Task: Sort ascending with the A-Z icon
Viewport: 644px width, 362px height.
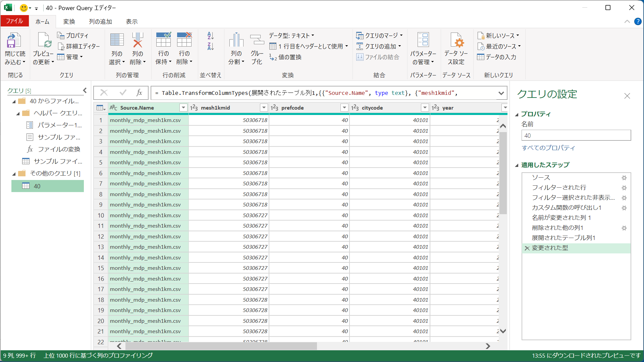Action: click(210, 36)
